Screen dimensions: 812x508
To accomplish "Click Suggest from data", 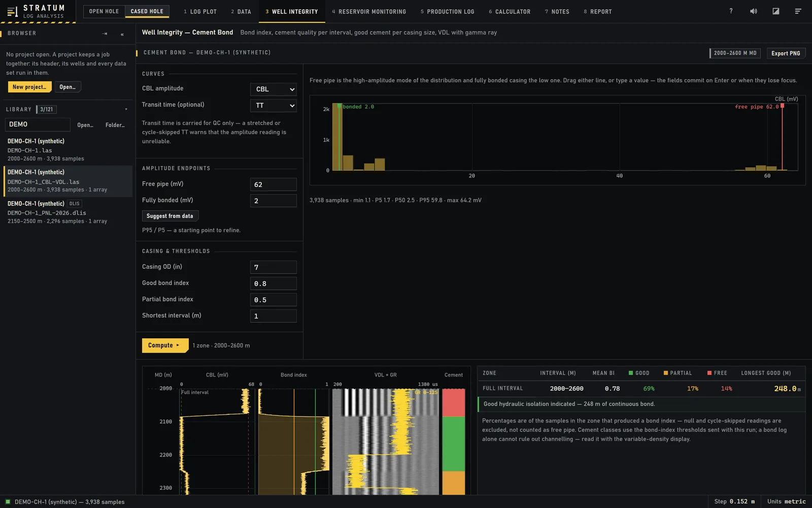I will tap(170, 216).
